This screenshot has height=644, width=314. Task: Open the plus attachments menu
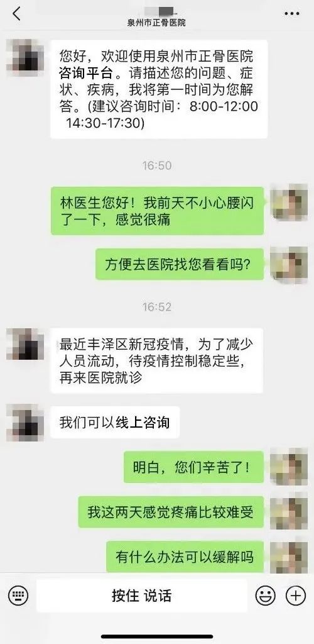[296, 595]
